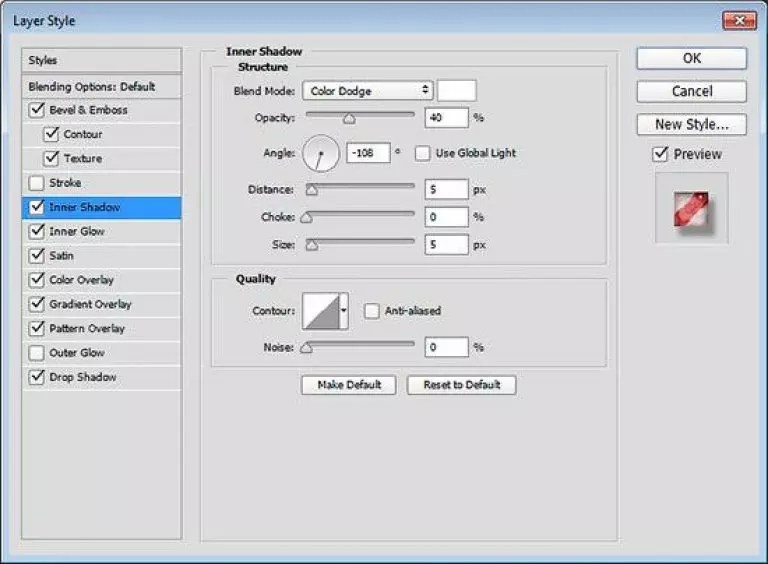Click the Choke value field
Screen dimensions: 768x564
tap(447, 217)
